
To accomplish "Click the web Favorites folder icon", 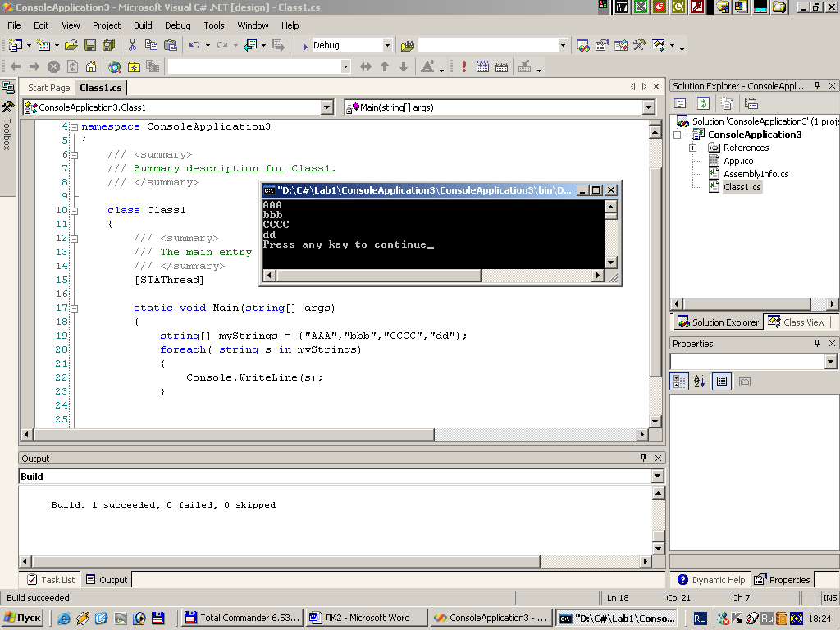I will point(134,66).
